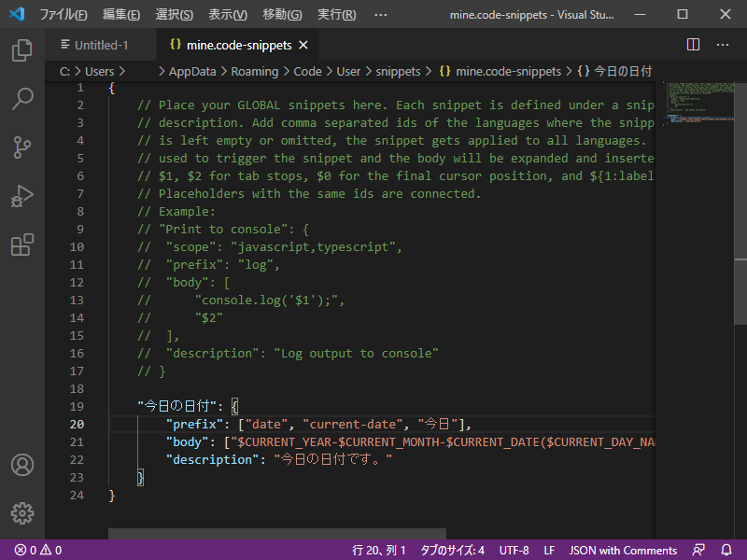
Task: Open language mode JSON with Comments
Action: [x=623, y=550]
